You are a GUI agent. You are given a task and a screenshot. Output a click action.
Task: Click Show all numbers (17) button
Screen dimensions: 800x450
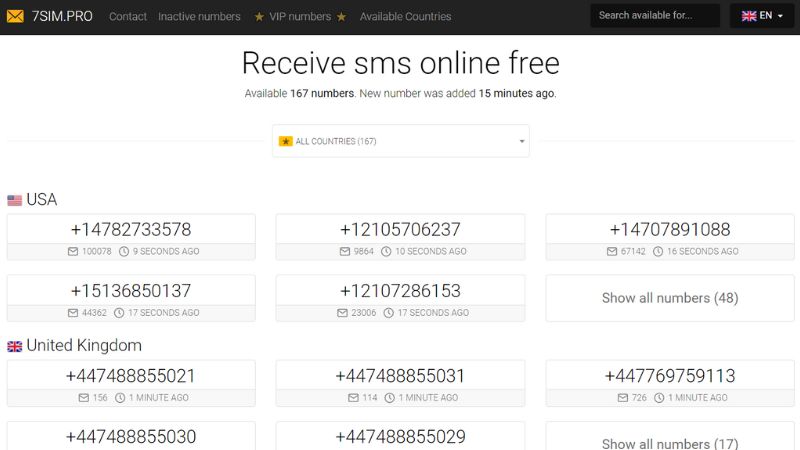tap(669, 443)
